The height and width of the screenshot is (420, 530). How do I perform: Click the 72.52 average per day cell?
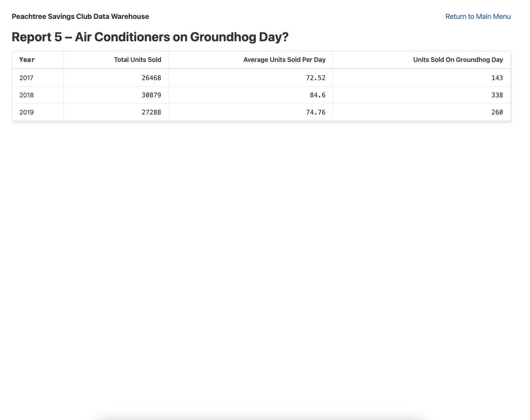[x=316, y=78]
